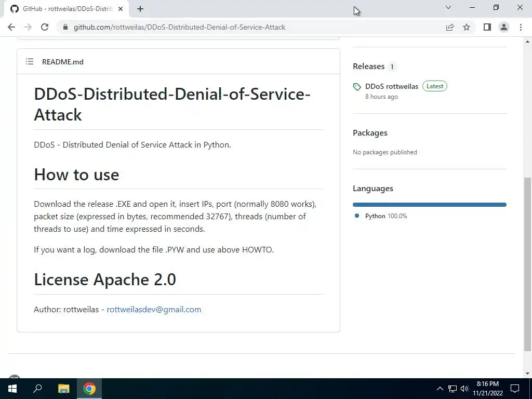The image size is (532, 399).
Task: Open File Explorer from the taskbar
Action: click(x=63, y=389)
